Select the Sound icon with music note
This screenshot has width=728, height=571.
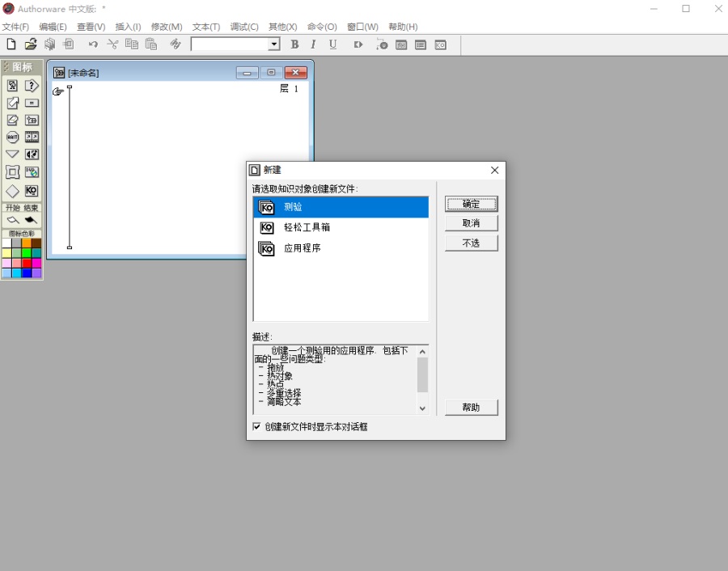[32, 154]
